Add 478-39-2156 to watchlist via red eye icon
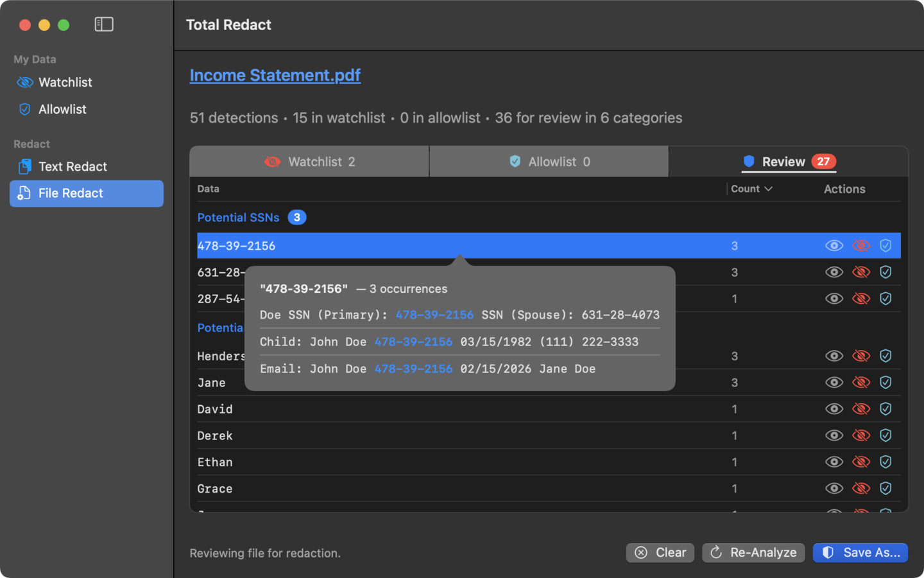Image resolution: width=924 pixels, height=578 pixels. [x=861, y=246]
